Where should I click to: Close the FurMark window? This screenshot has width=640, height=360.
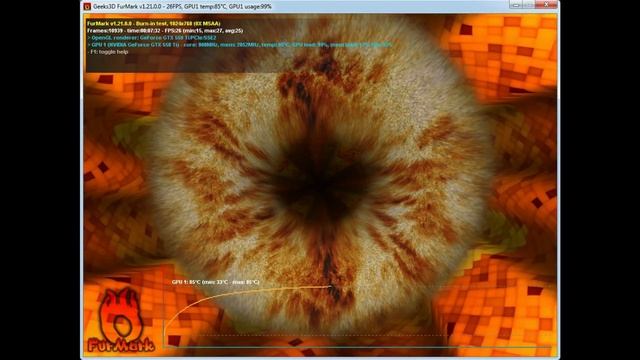(547, 4)
